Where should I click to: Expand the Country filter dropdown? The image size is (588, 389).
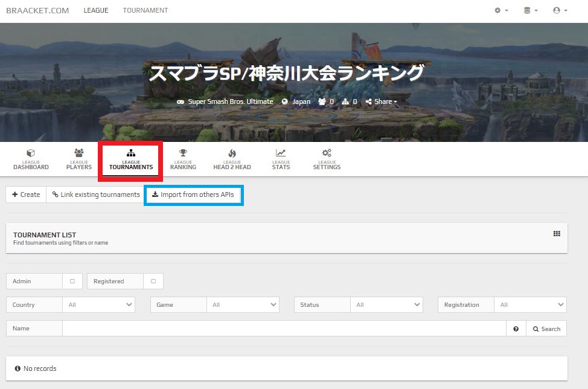point(98,304)
